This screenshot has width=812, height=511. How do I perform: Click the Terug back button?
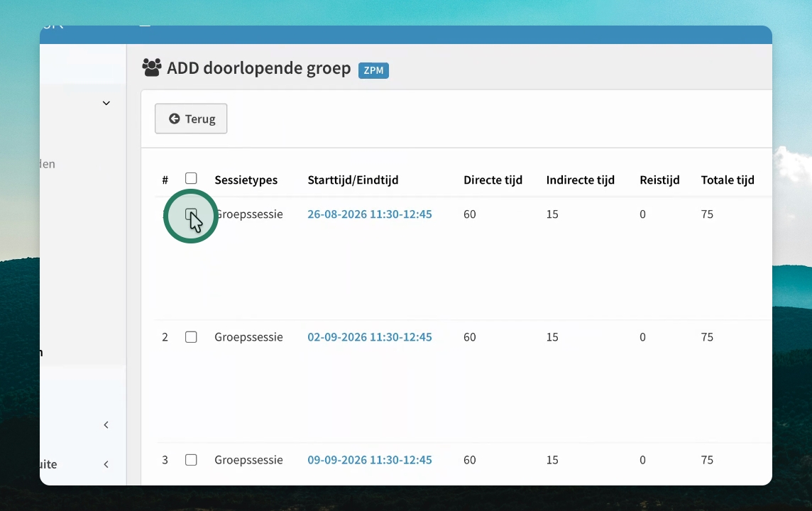[190, 119]
